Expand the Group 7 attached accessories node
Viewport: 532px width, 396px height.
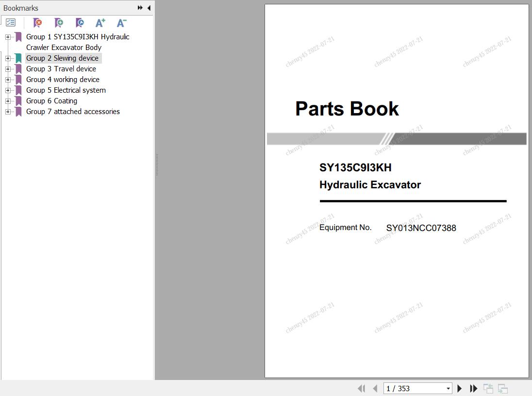pyautogui.click(x=8, y=112)
